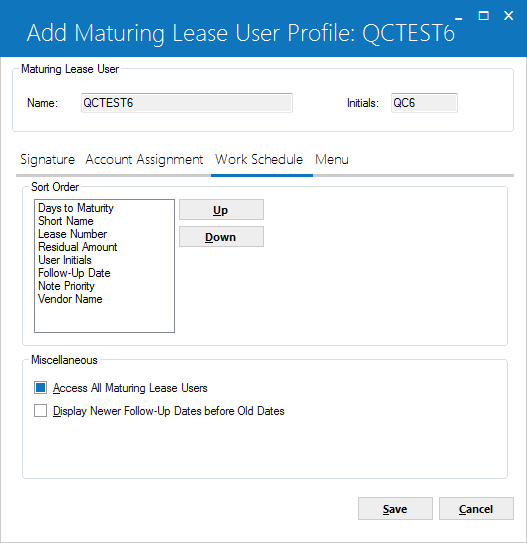Cancel the profile dialog

(476, 509)
